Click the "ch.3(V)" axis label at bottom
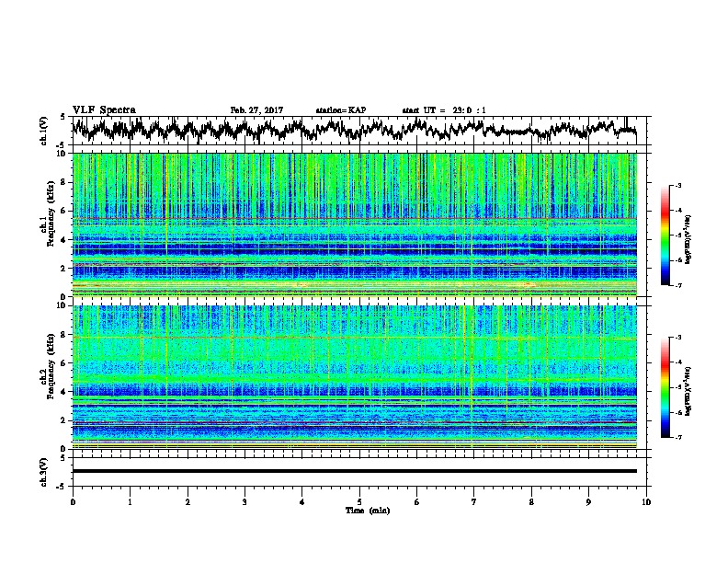This screenshot has height=563, width=728. tap(44, 472)
